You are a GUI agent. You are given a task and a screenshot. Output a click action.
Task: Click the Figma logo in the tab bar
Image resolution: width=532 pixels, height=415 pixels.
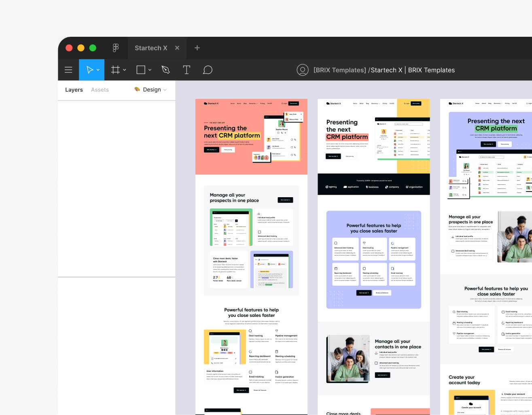point(116,48)
